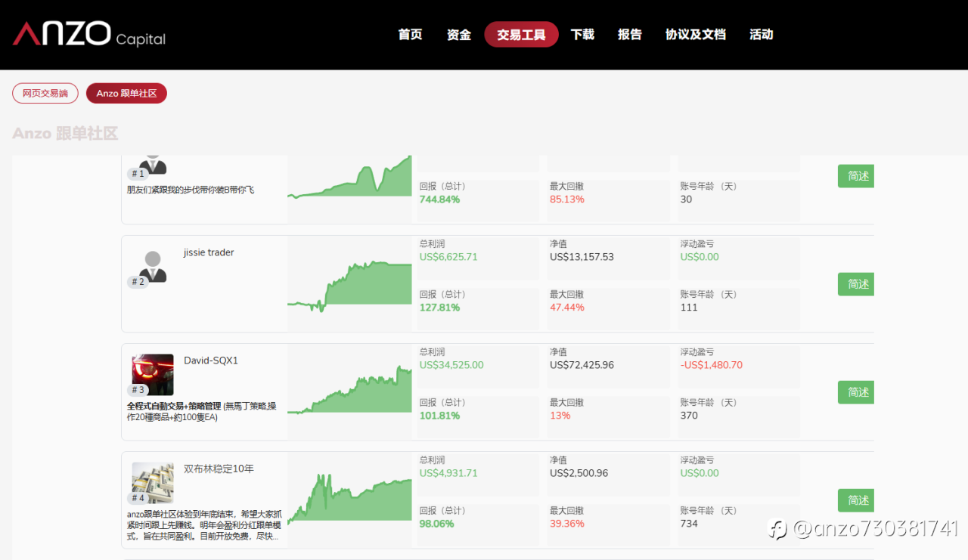Open 双布林稳定10年 profile picture
The height and width of the screenshot is (560, 968).
pyautogui.click(x=153, y=483)
